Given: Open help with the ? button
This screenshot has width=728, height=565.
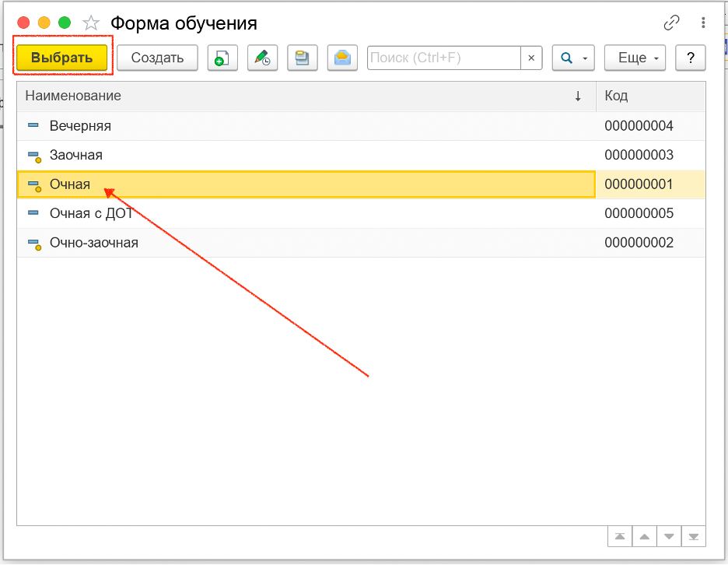Looking at the screenshot, I should click(x=691, y=58).
